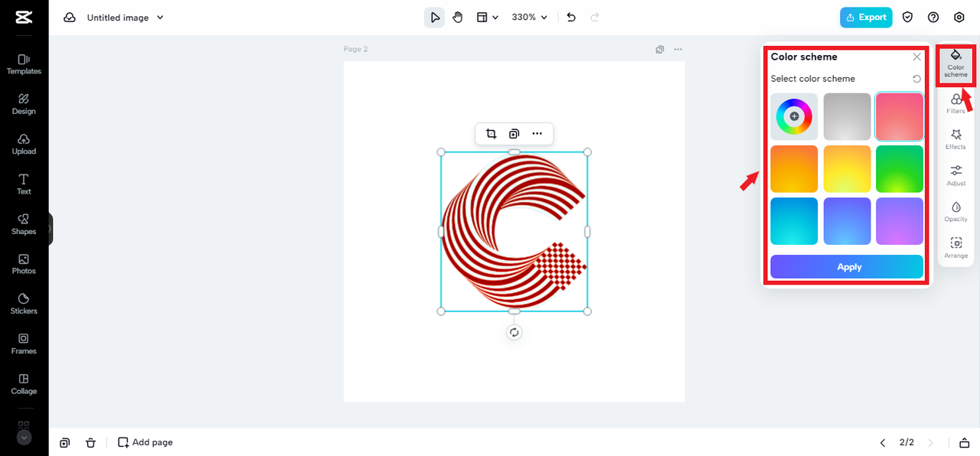Open the Photos panel

[x=24, y=264]
